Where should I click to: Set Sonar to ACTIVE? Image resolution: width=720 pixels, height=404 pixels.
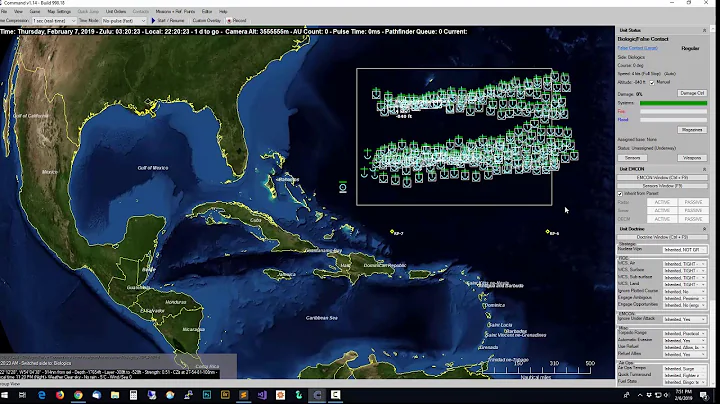click(x=662, y=211)
